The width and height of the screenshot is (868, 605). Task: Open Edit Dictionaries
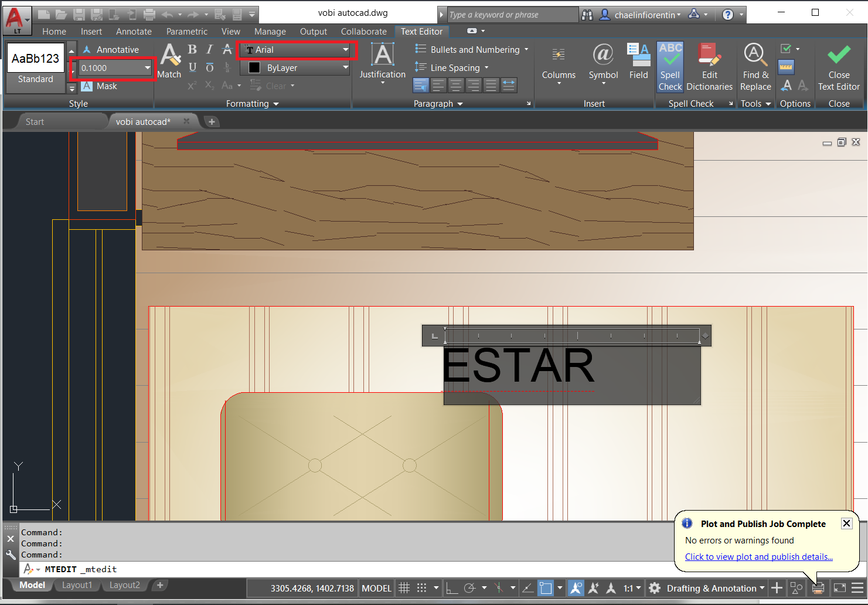[x=709, y=67]
